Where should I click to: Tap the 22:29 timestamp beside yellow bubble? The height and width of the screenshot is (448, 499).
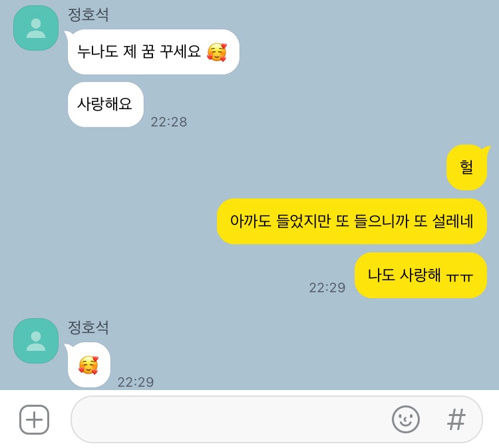point(327,288)
